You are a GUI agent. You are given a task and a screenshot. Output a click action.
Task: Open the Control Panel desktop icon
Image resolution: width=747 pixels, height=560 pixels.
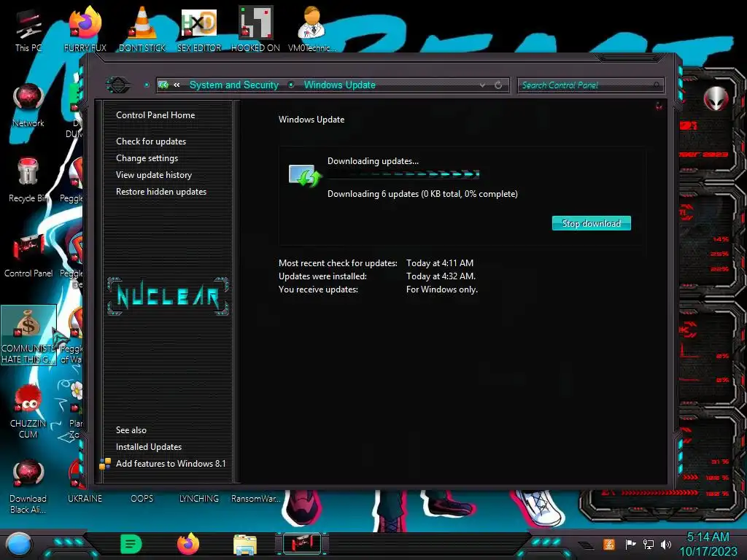(x=28, y=255)
